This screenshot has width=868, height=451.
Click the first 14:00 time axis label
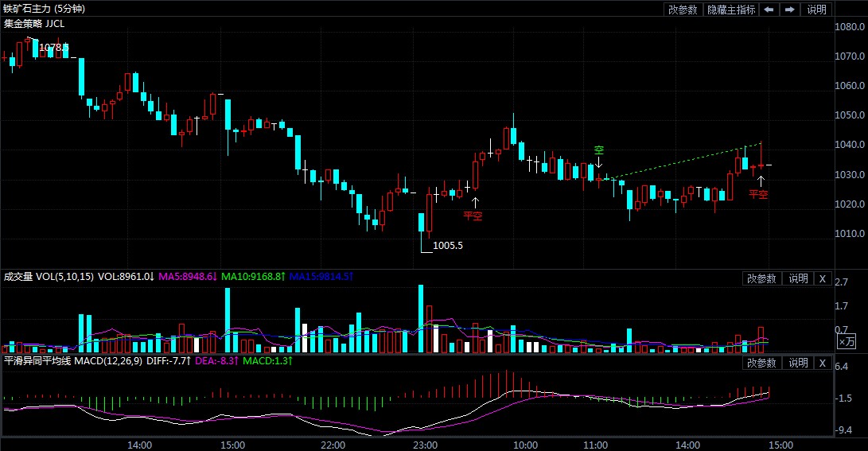139,445
